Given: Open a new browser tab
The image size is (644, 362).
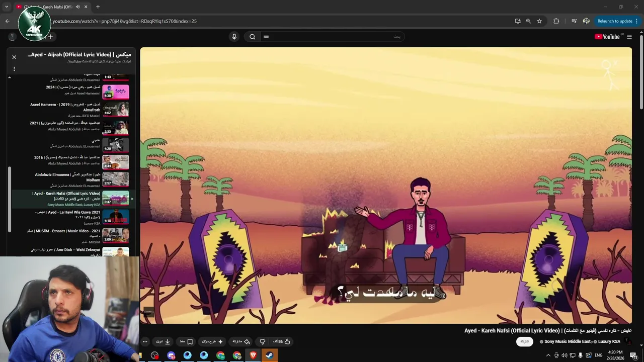Looking at the screenshot, I should pos(98,7).
